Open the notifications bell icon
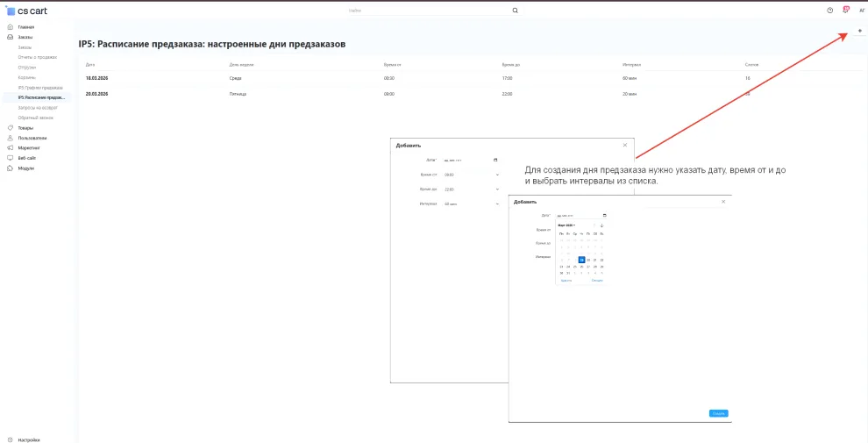The height and width of the screenshot is (443, 868). tap(845, 10)
